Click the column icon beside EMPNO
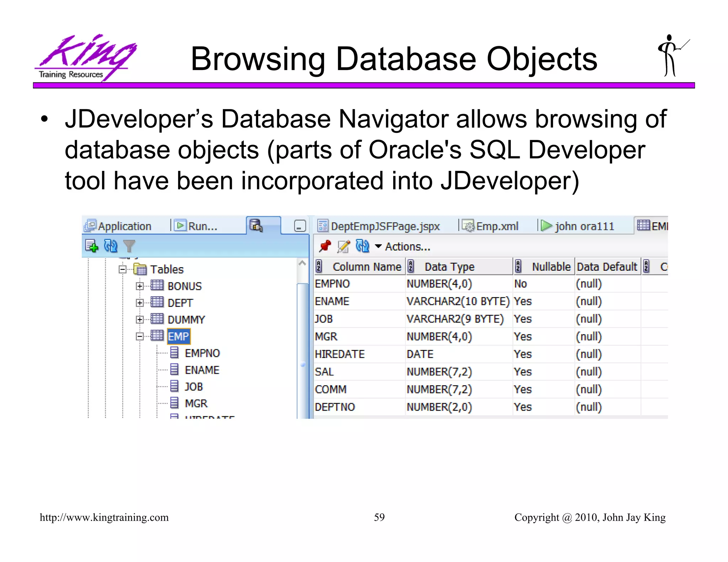The height and width of the screenshot is (562, 728). point(174,352)
